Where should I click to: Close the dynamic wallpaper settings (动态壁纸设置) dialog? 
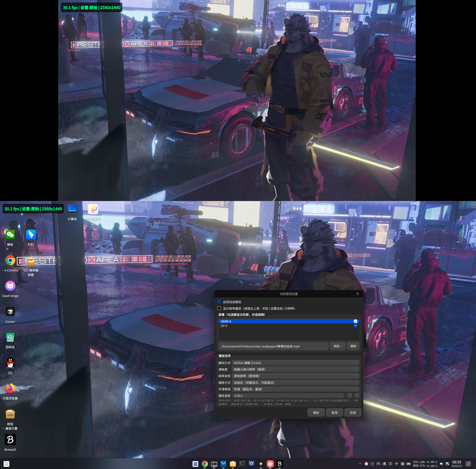pyautogui.click(x=357, y=294)
